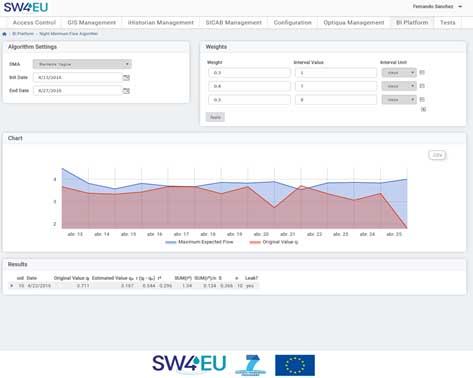The width and height of the screenshot is (473, 378).
Task: Click the CSV export button on the chart
Action: 437,155
